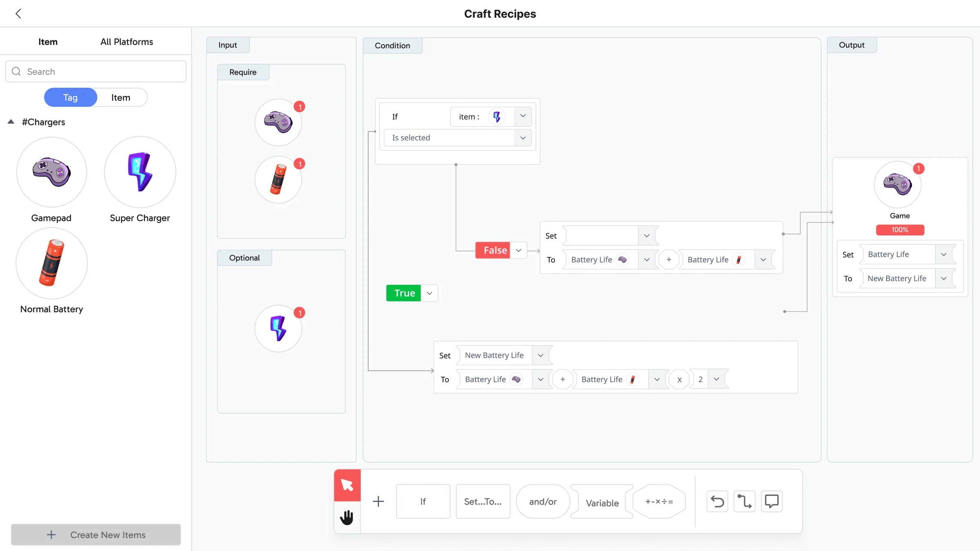The width and height of the screenshot is (980, 551).
Task: Click the undo arrow icon
Action: (717, 501)
